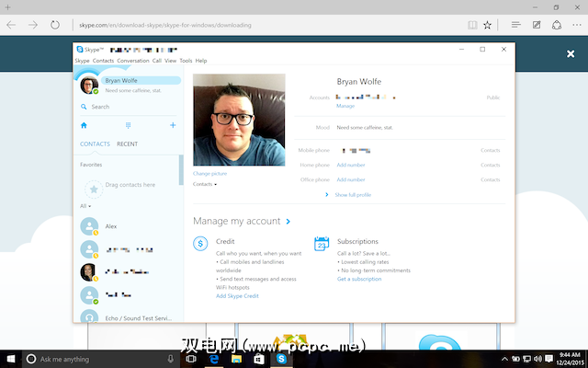Select Echo / Sound Test Service contact

coord(139,318)
